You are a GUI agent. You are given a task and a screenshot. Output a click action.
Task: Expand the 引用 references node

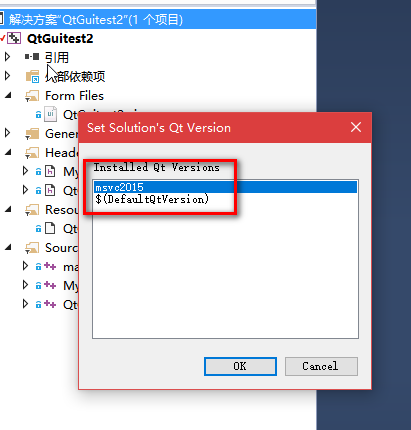tap(7, 57)
